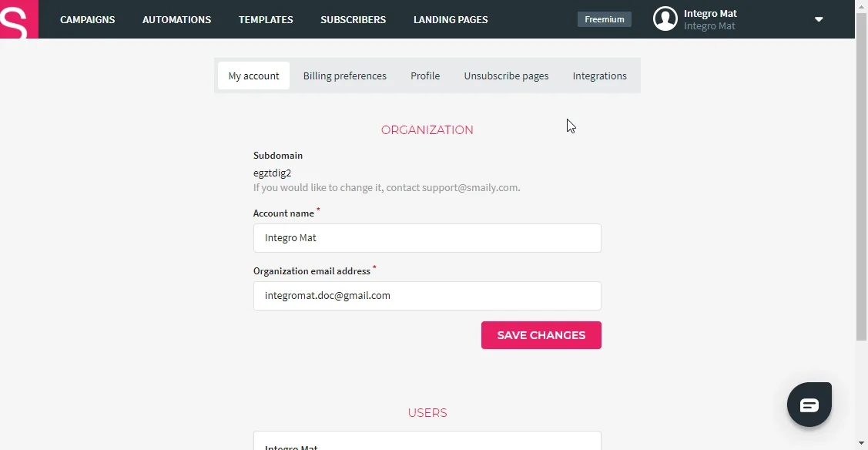Go to Templates section
Viewport: 868px width, 450px height.
click(x=266, y=19)
